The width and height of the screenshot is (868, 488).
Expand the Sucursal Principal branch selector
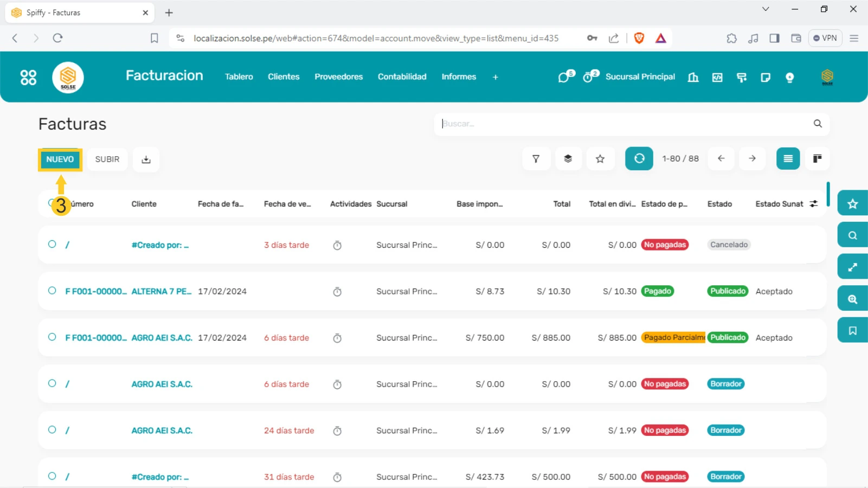point(640,77)
